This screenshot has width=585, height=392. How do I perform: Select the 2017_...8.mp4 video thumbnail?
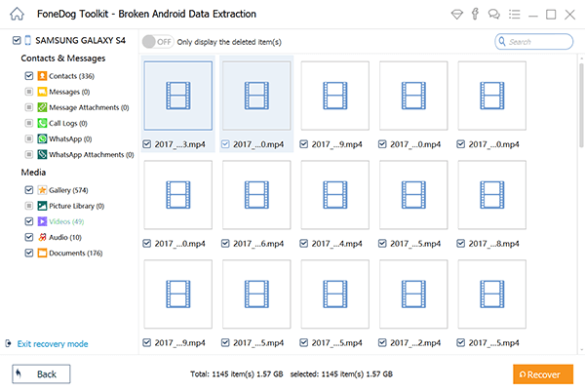[x=492, y=195]
